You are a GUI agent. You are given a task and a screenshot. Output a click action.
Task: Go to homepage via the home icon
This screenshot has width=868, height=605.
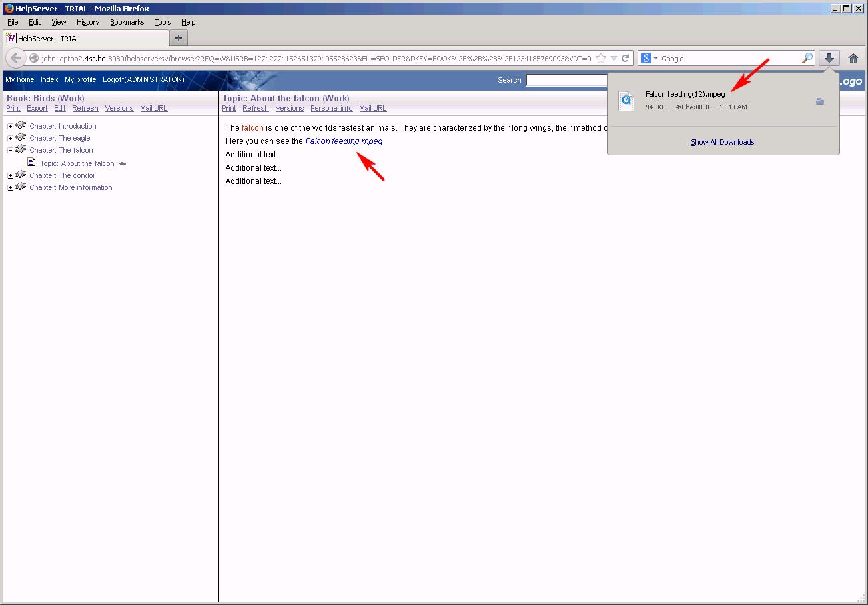click(x=853, y=58)
